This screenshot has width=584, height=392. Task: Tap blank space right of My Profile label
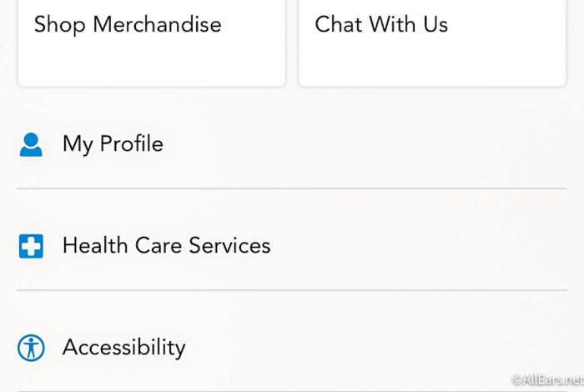point(365,144)
